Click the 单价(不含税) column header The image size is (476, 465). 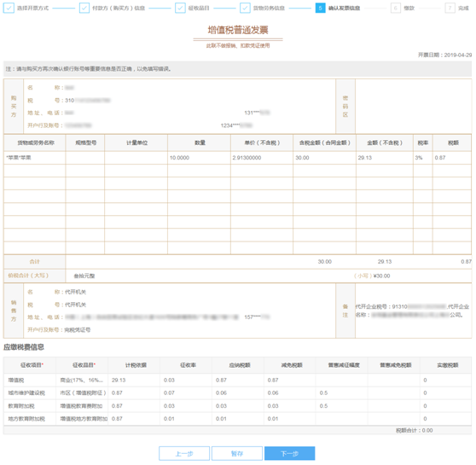[262, 142]
